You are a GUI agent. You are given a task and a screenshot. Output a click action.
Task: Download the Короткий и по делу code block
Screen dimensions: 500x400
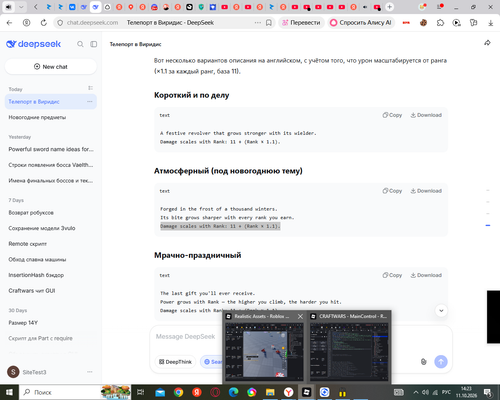point(426,115)
